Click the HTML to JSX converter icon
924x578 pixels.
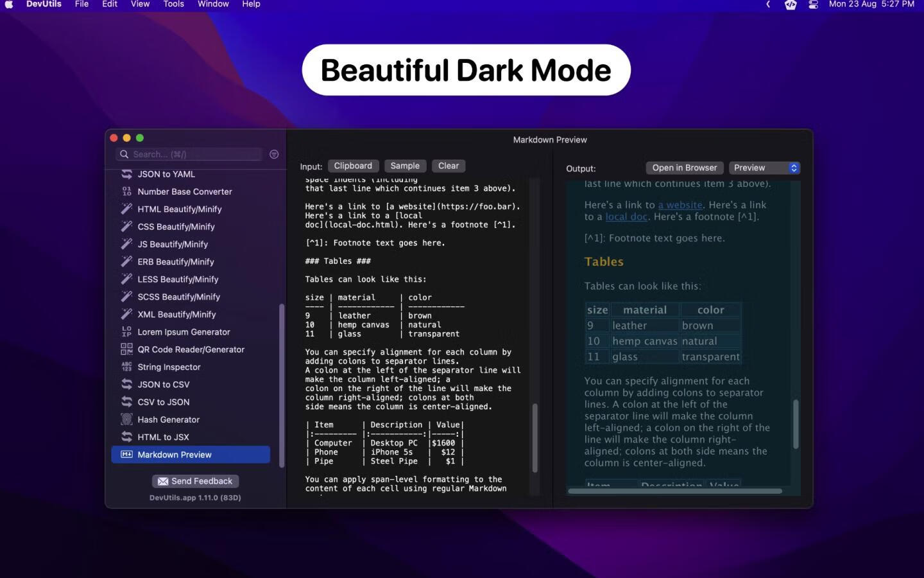point(126,437)
